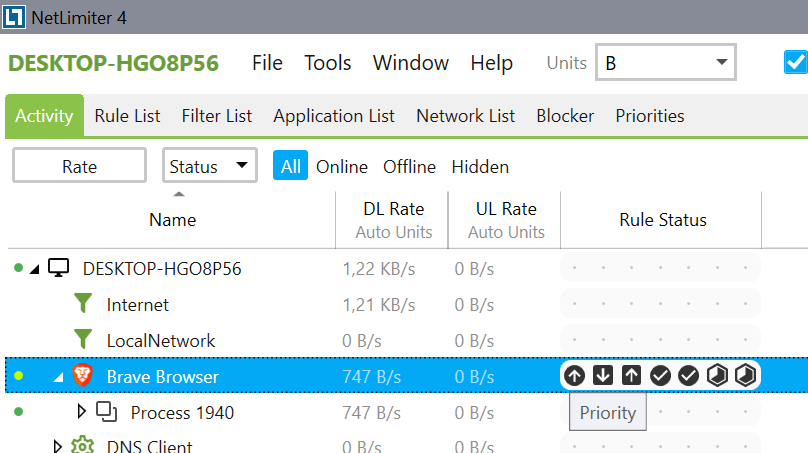The width and height of the screenshot is (808, 453).
Task: Click the computer monitor icon of DESKTOP-HGO8P56 row
Action: click(x=58, y=268)
